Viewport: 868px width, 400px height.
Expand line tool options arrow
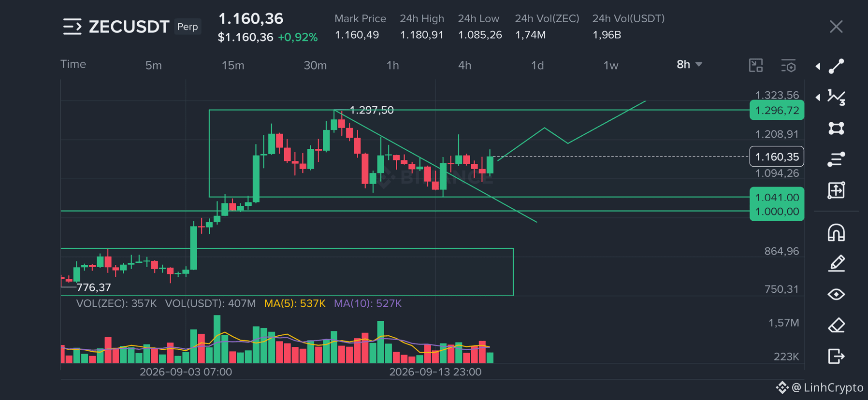tap(818, 66)
